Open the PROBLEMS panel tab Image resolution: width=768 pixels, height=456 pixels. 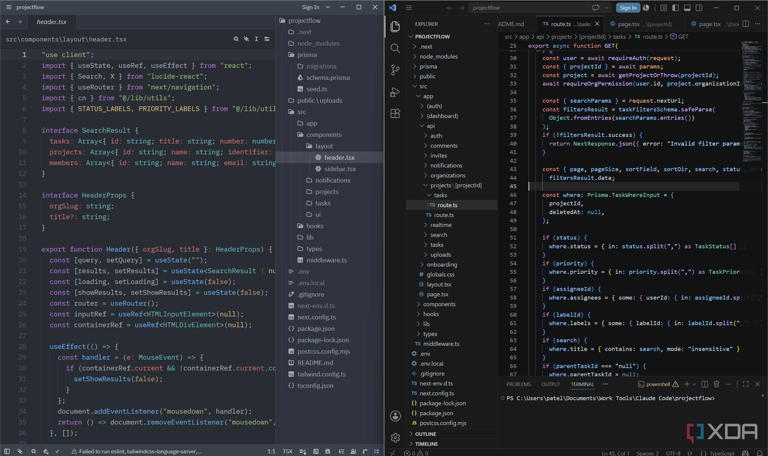(518, 384)
